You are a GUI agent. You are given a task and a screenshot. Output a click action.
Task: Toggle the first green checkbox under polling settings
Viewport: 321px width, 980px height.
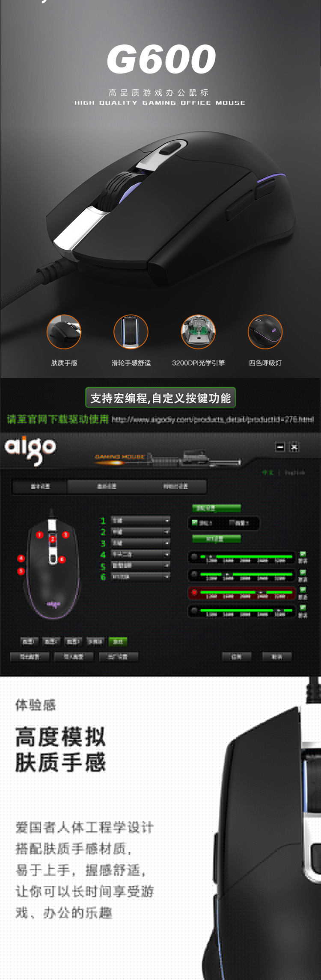coord(195,522)
